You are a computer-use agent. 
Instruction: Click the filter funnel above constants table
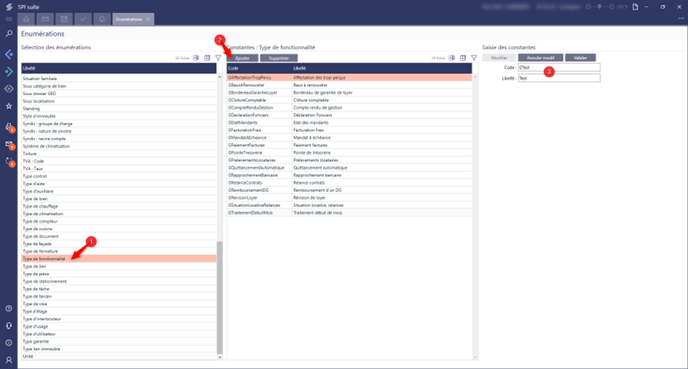pyautogui.click(x=474, y=58)
